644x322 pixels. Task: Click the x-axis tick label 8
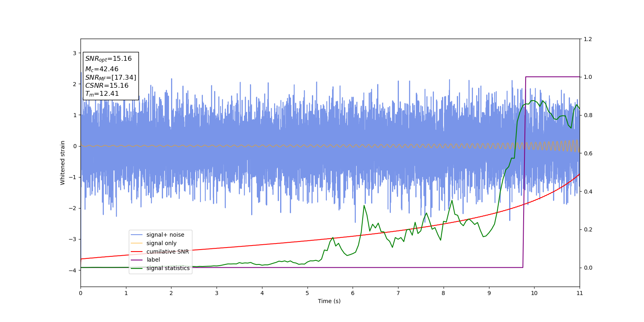point(444,293)
